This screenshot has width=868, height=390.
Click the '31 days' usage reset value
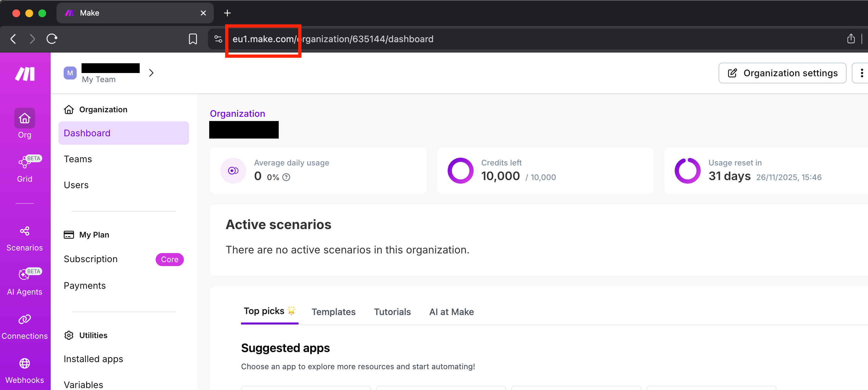coord(730,176)
